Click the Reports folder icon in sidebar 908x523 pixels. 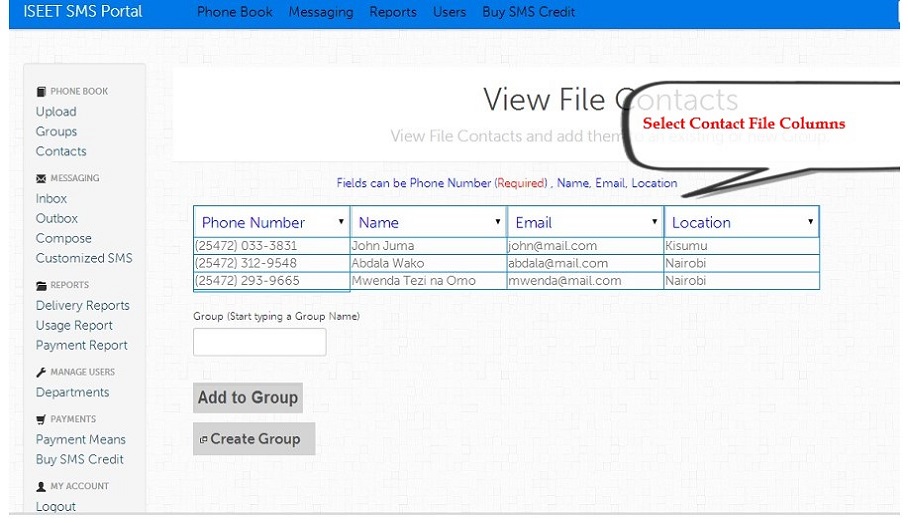point(41,286)
